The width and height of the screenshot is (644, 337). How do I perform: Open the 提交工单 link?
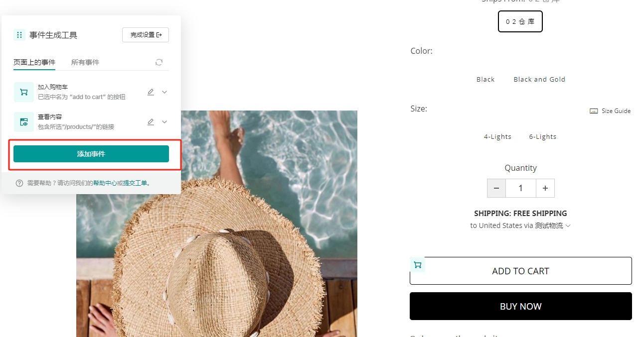(135, 183)
